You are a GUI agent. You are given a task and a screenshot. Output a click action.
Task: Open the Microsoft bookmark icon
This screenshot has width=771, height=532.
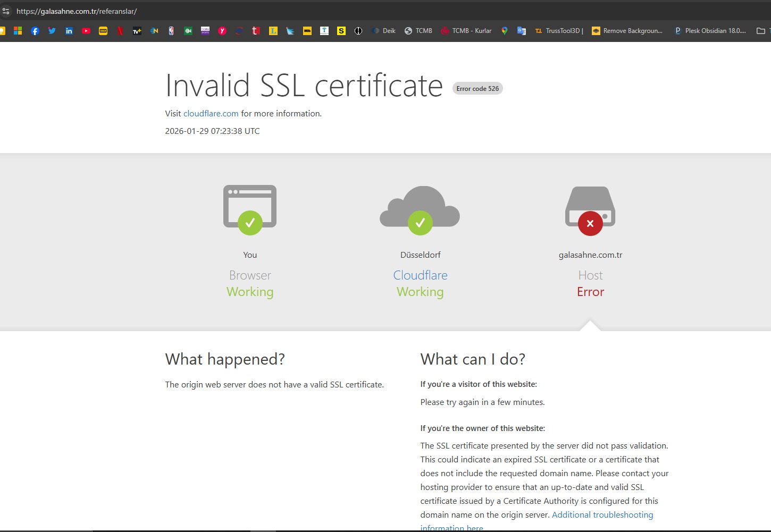pyautogui.click(x=18, y=31)
